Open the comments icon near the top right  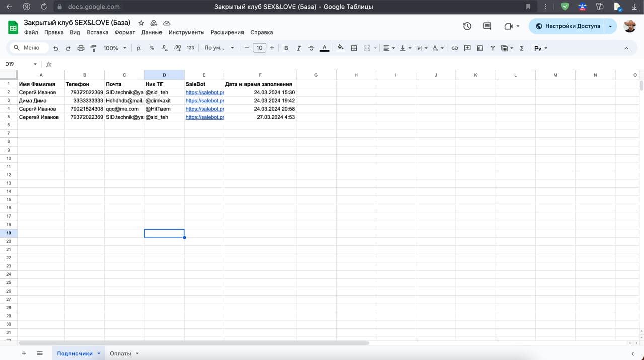pyautogui.click(x=487, y=26)
